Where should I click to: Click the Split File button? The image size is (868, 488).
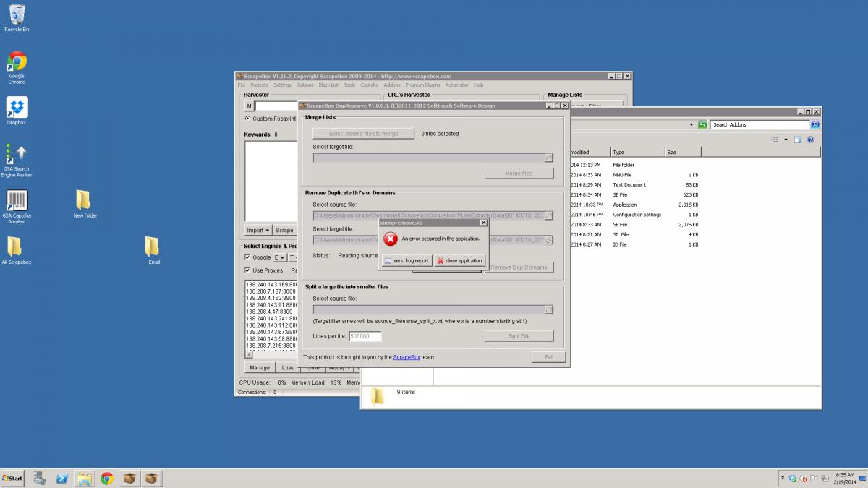(x=519, y=336)
